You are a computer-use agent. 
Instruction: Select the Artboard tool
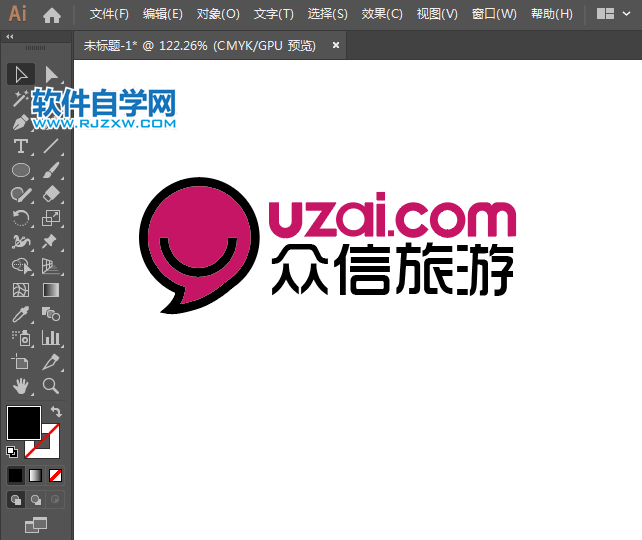(20, 362)
